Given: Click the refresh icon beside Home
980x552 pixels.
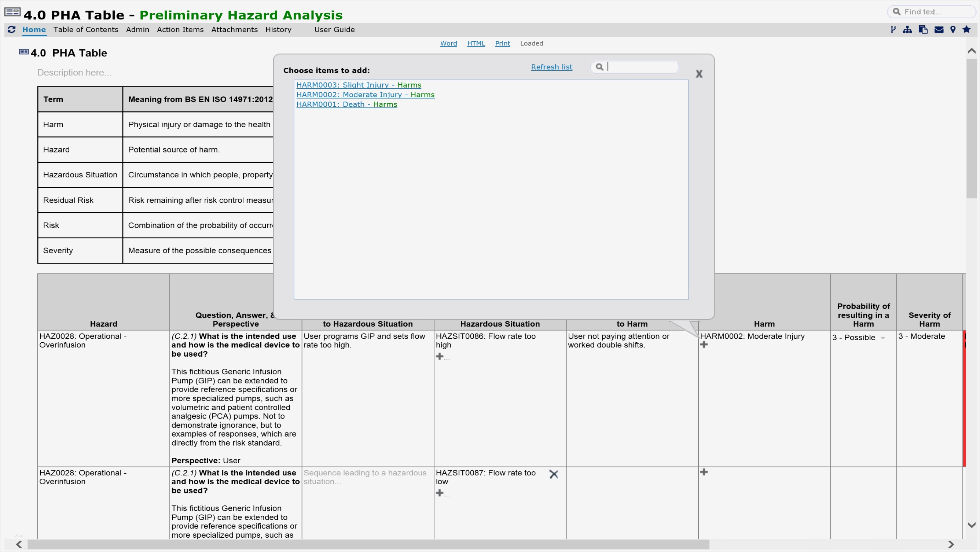Looking at the screenshot, I should [x=11, y=29].
